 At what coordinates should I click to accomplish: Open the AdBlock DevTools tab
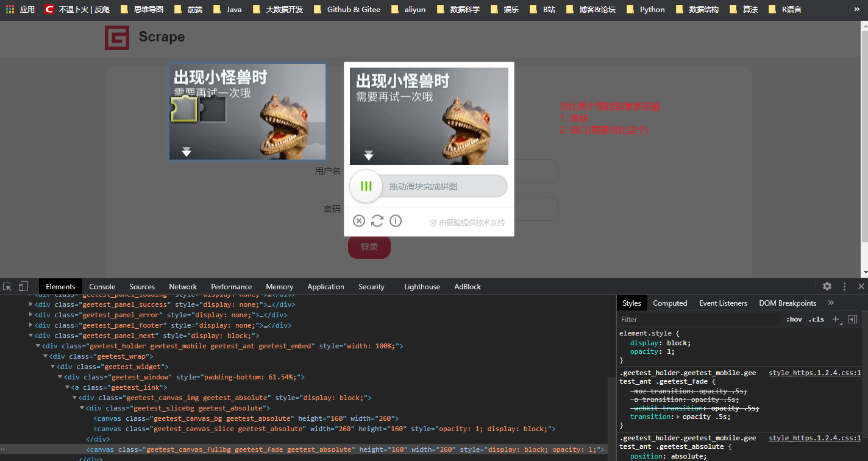tap(468, 287)
